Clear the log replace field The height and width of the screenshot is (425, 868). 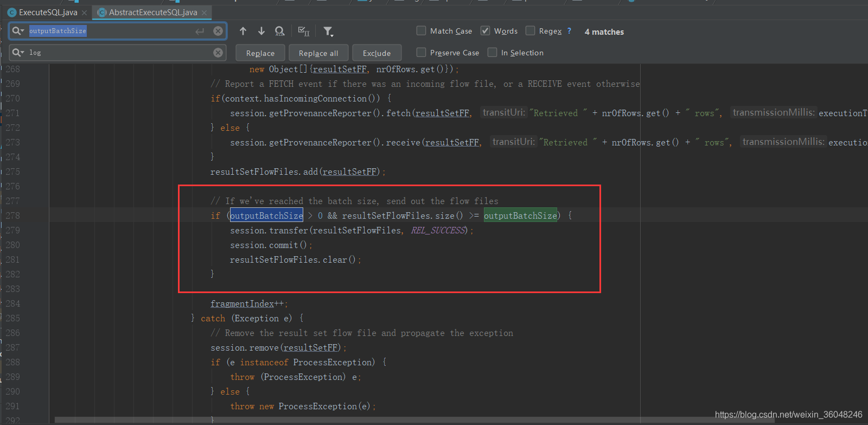coord(218,53)
